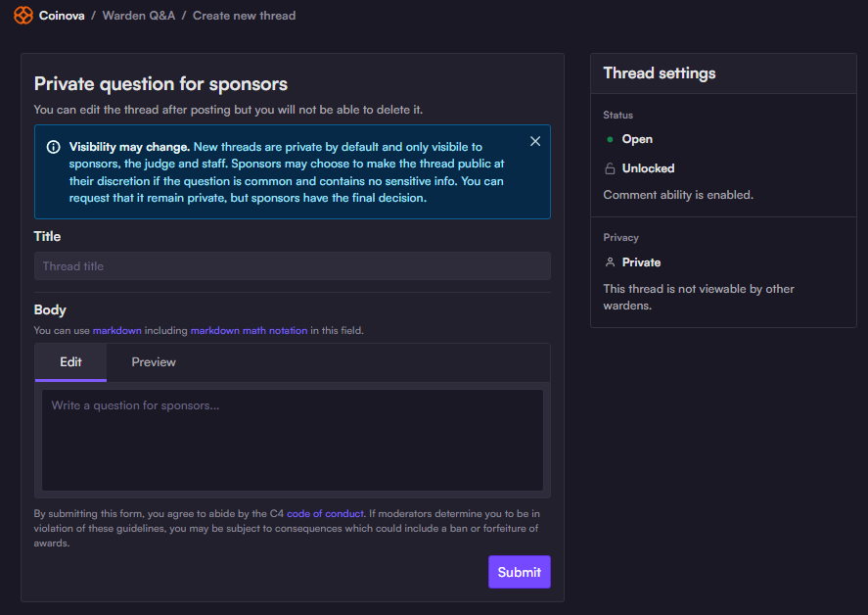Screen dimensions: 868x615
Task: Open the markdown help link
Action: tap(117, 331)
